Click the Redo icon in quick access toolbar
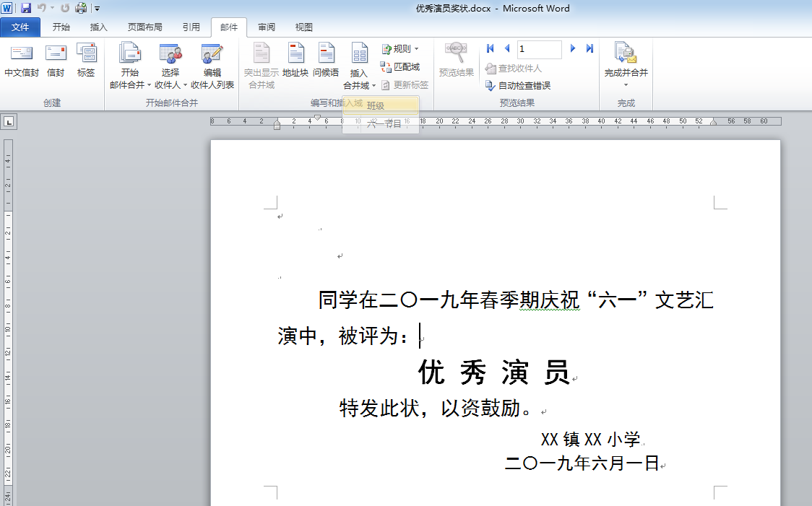 (x=65, y=8)
